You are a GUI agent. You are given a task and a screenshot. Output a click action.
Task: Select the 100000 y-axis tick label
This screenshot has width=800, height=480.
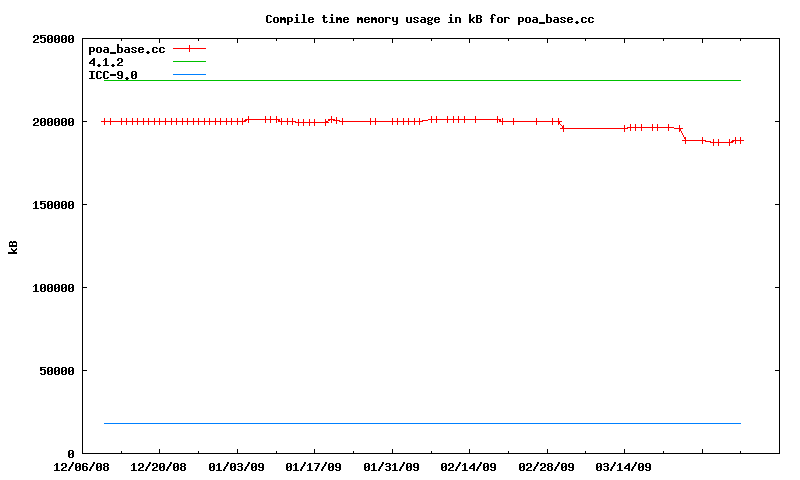pyautogui.click(x=54, y=288)
